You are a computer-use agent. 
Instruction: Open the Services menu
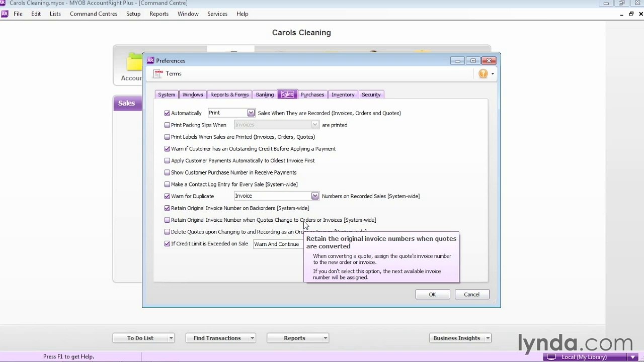point(217,14)
